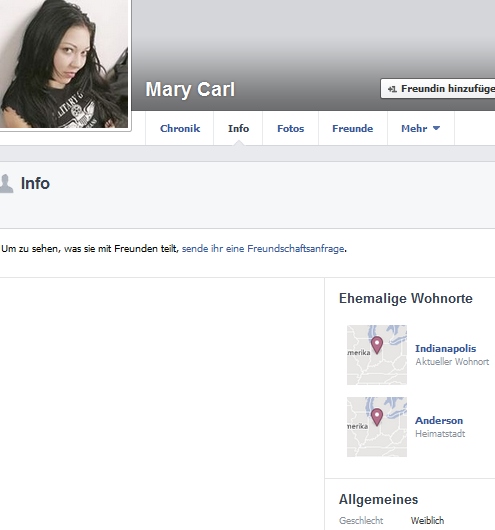Click the Freundin hinzufügen button
The width and height of the screenshot is (495, 530).
click(x=438, y=89)
